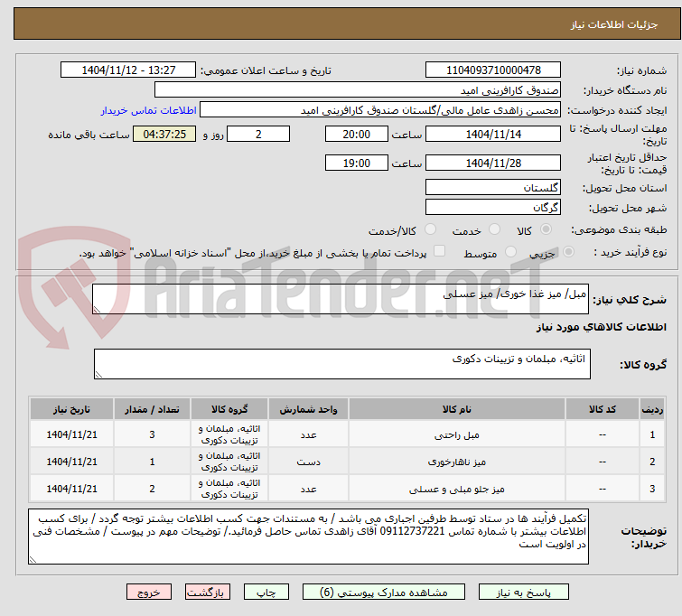The image size is (682, 616).
Task: Toggle the اسناد خزانه اسلامی payment checkbox
Action: (440, 250)
